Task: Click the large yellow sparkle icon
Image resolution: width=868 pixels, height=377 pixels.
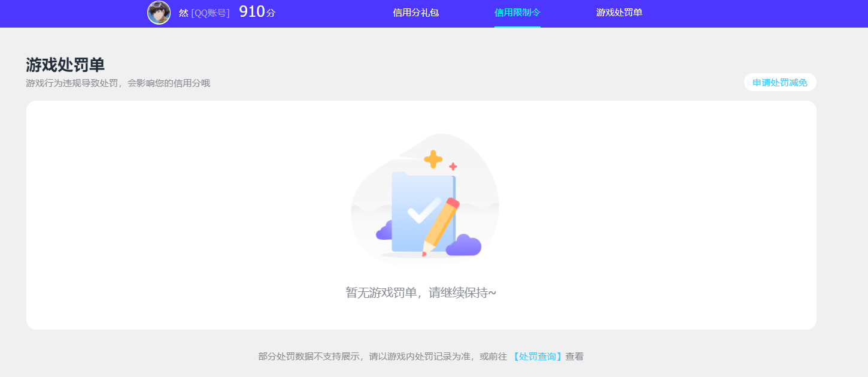Action: [x=433, y=159]
